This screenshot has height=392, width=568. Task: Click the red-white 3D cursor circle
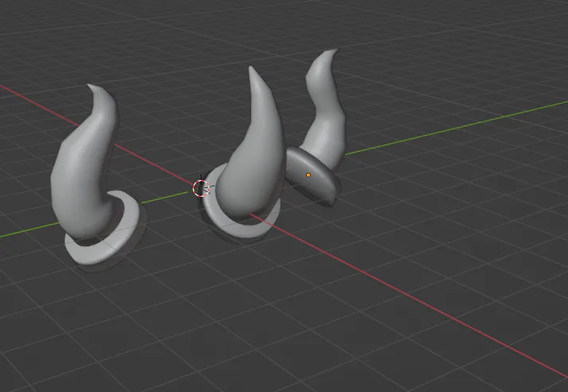pyautogui.click(x=201, y=188)
